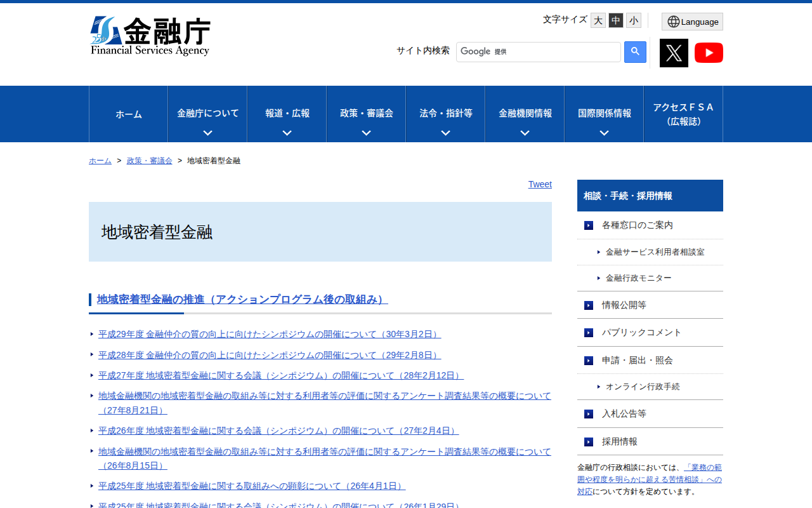Set text size to large (大)
Viewport: 812px width, 508px height.
[x=598, y=20]
